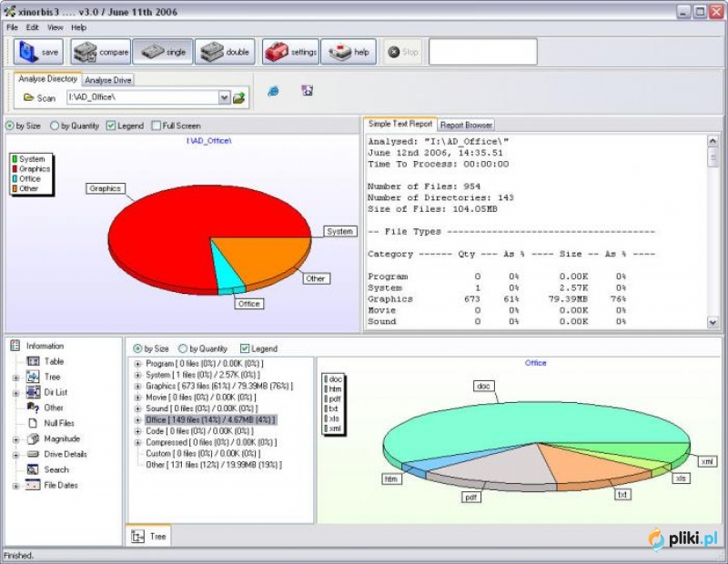The width and height of the screenshot is (728, 564).
Task: Select the Tree tab at the bottom
Action: click(x=148, y=537)
